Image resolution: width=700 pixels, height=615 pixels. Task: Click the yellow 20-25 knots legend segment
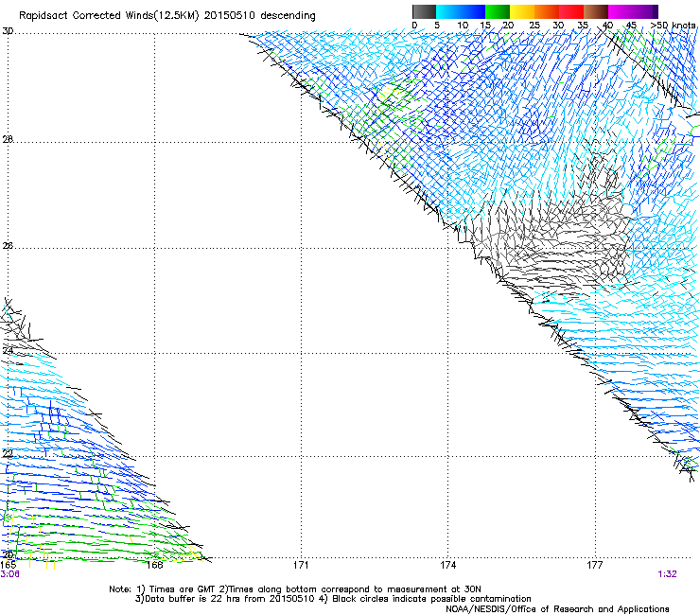click(x=522, y=11)
